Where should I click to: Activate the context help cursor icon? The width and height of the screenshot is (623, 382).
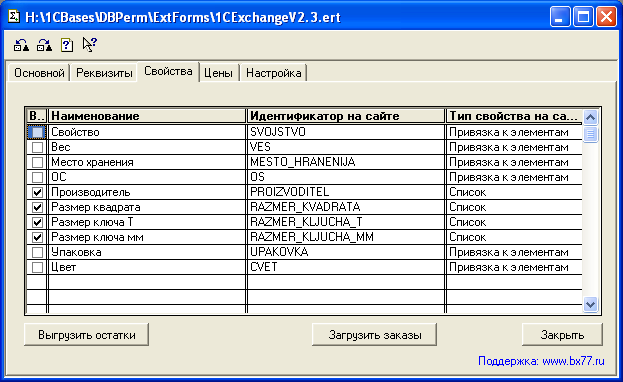click(89, 44)
